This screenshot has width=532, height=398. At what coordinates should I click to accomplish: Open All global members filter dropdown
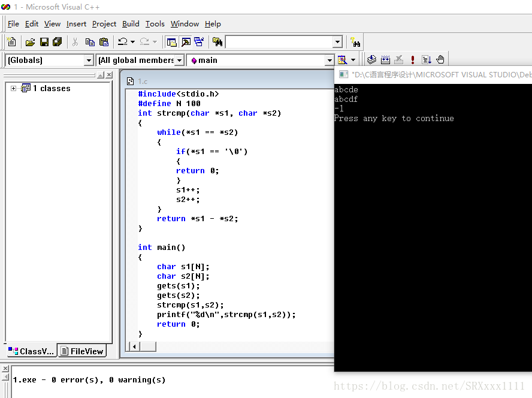(180, 61)
